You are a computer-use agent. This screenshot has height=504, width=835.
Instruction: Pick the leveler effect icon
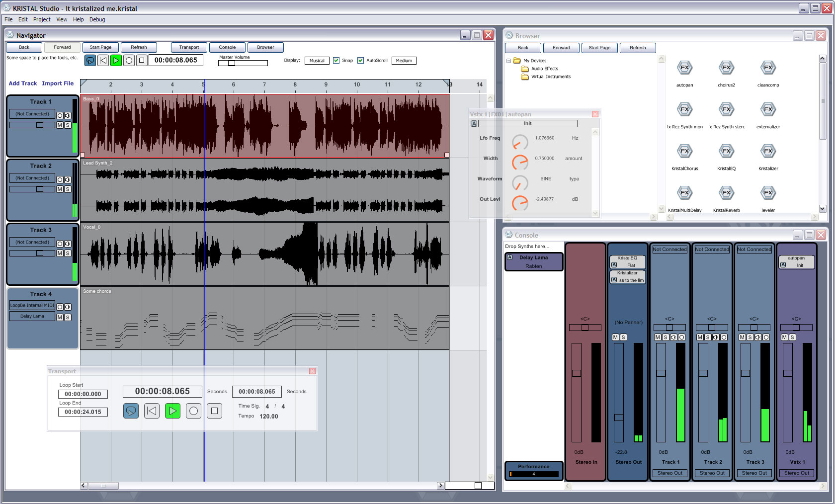(768, 193)
